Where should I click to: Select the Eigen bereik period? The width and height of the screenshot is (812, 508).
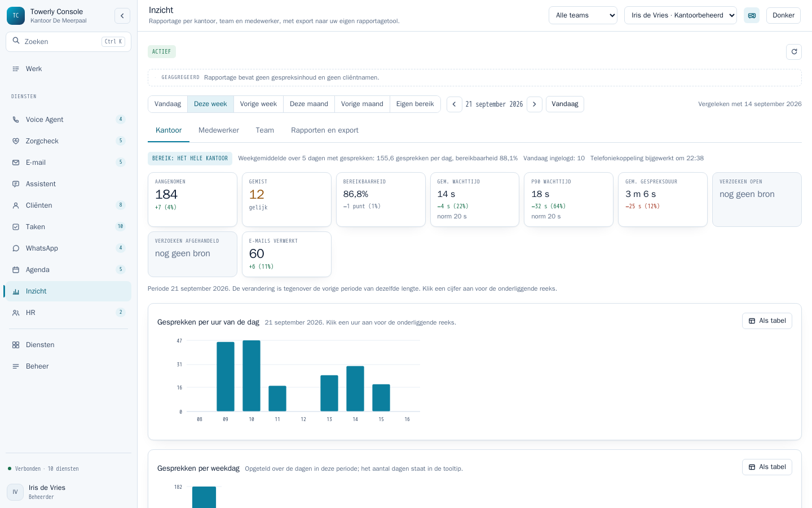[x=415, y=104]
